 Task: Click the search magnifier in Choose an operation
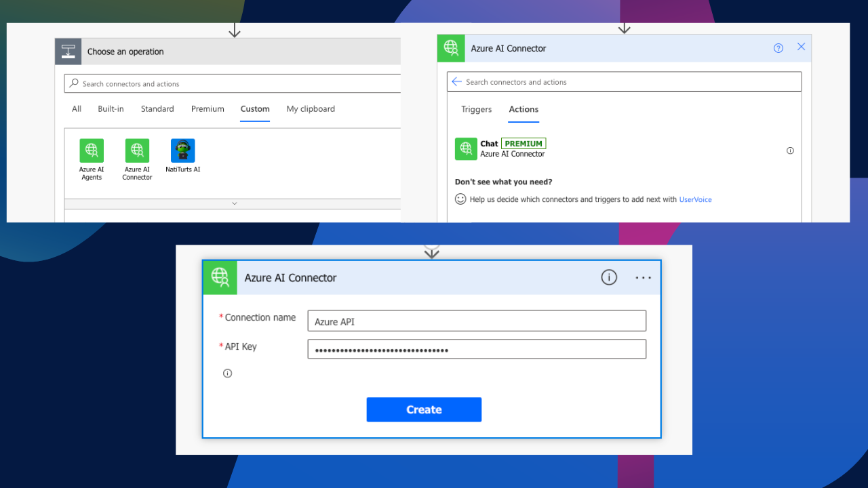pyautogui.click(x=74, y=83)
